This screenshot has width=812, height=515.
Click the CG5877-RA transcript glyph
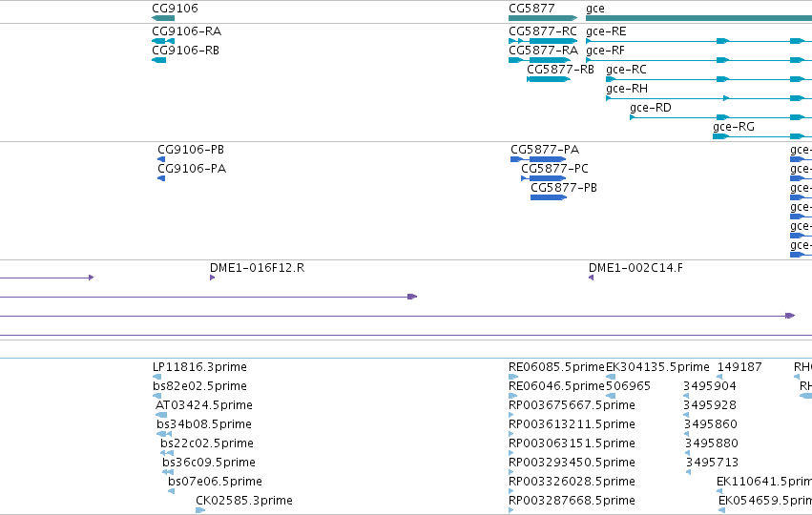tap(539, 60)
